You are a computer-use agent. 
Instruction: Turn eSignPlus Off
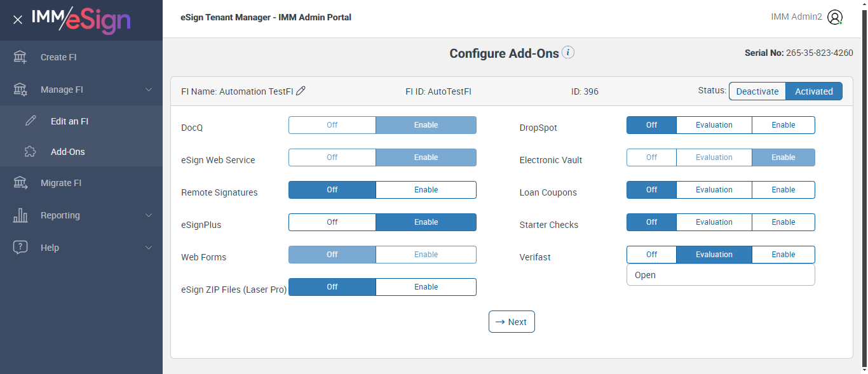click(x=332, y=222)
